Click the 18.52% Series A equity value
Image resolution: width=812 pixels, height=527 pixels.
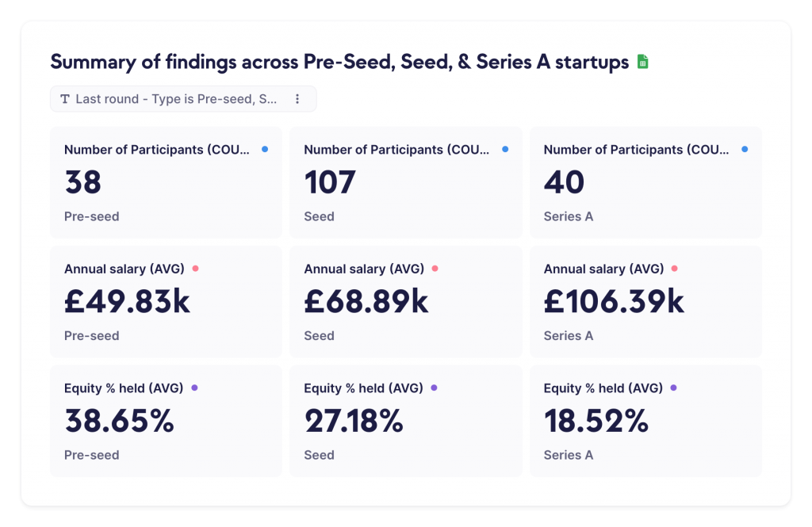click(596, 422)
